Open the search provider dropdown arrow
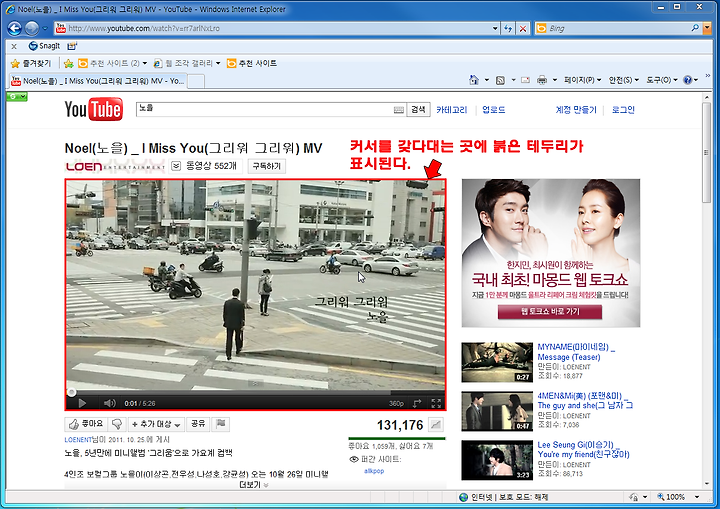The image size is (720, 509). coord(707,28)
